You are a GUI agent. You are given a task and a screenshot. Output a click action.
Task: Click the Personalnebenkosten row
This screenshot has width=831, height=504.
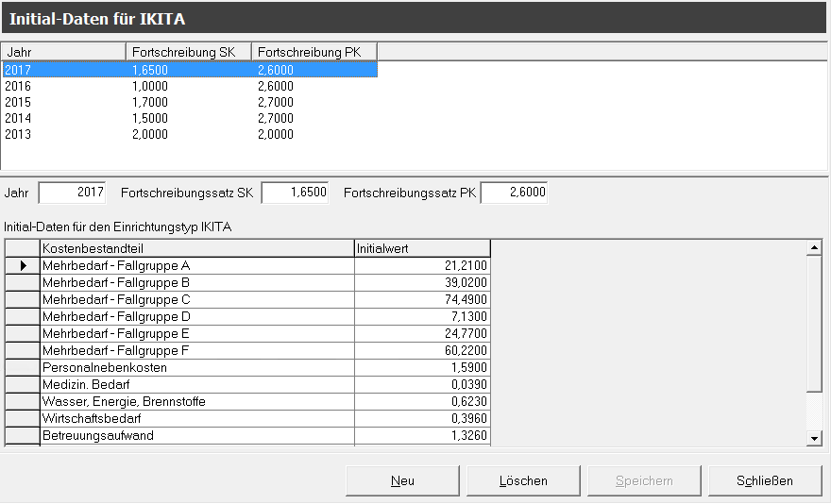click(x=196, y=368)
